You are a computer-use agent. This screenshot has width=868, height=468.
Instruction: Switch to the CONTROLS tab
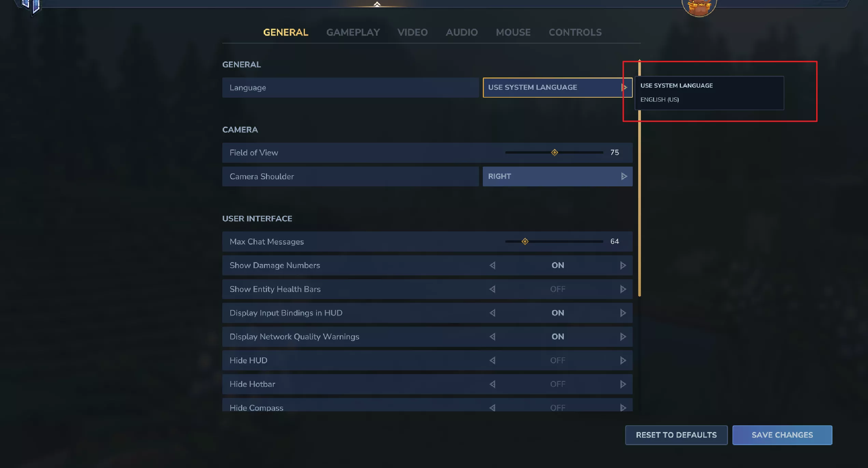point(575,32)
